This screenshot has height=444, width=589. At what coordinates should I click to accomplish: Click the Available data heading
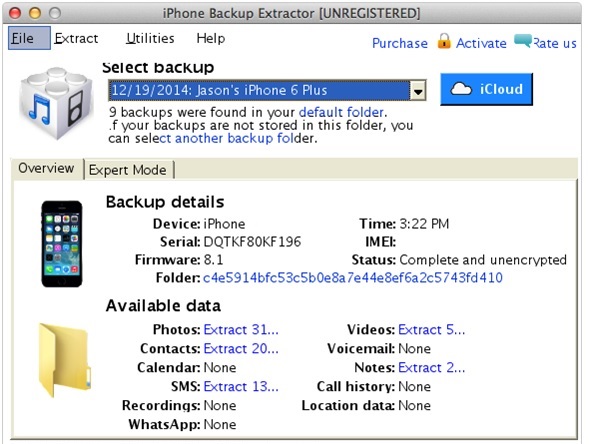pos(163,305)
